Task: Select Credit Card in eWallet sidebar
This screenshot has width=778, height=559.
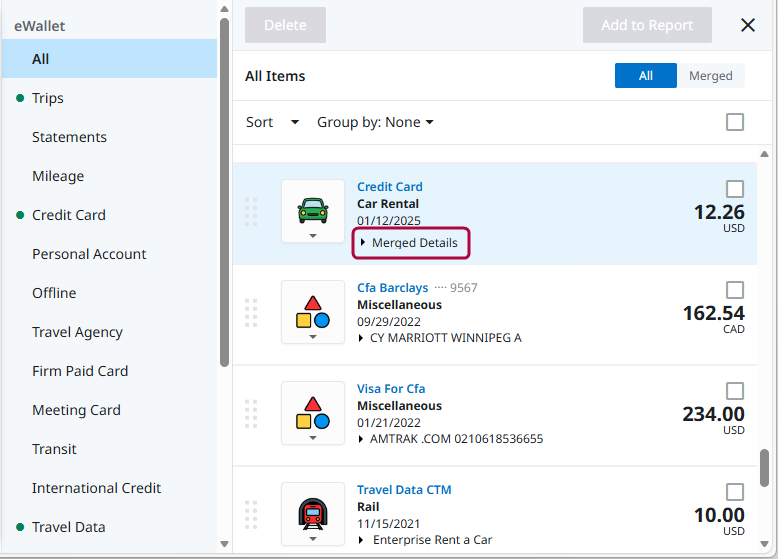Action: [x=68, y=215]
